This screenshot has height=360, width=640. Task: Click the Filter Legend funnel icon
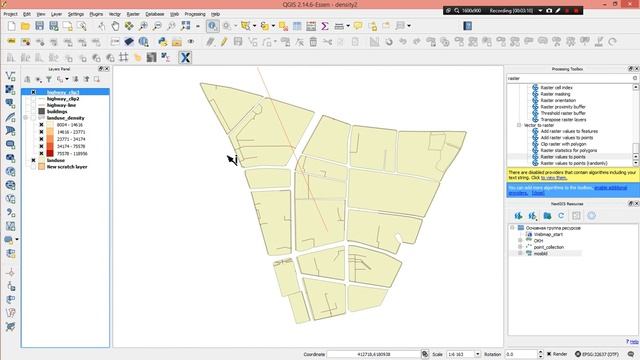(x=49, y=79)
